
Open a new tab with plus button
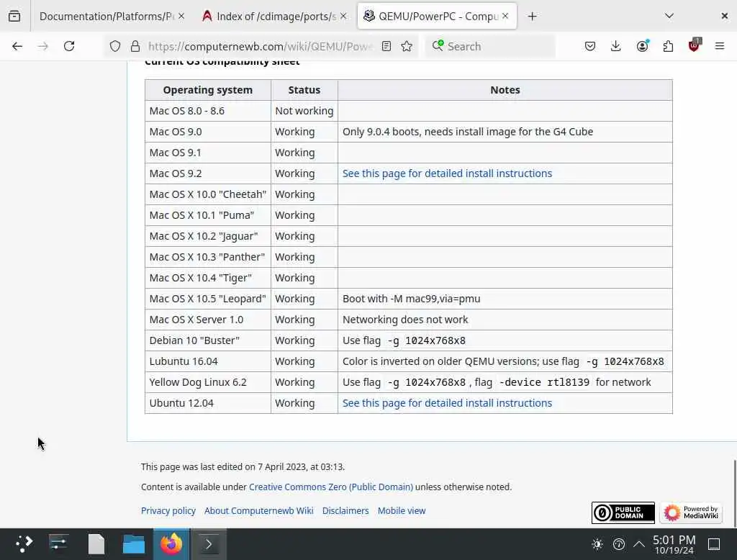coord(532,17)
